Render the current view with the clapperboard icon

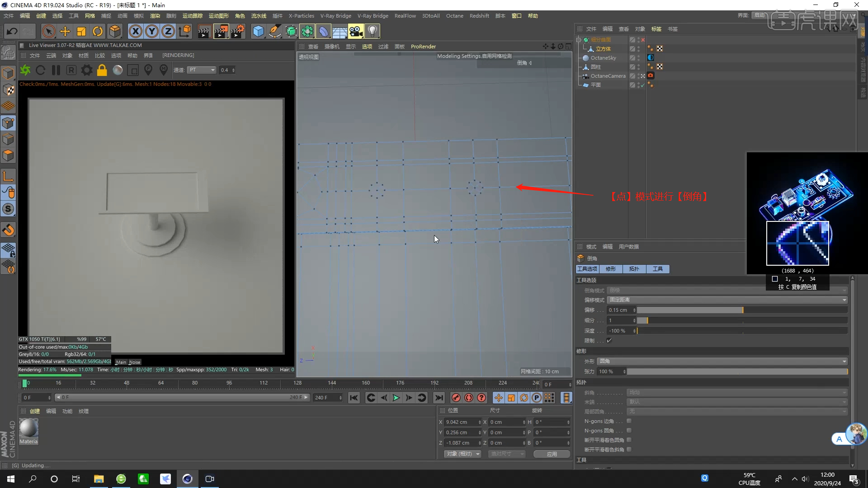click(x=204, y=31)
